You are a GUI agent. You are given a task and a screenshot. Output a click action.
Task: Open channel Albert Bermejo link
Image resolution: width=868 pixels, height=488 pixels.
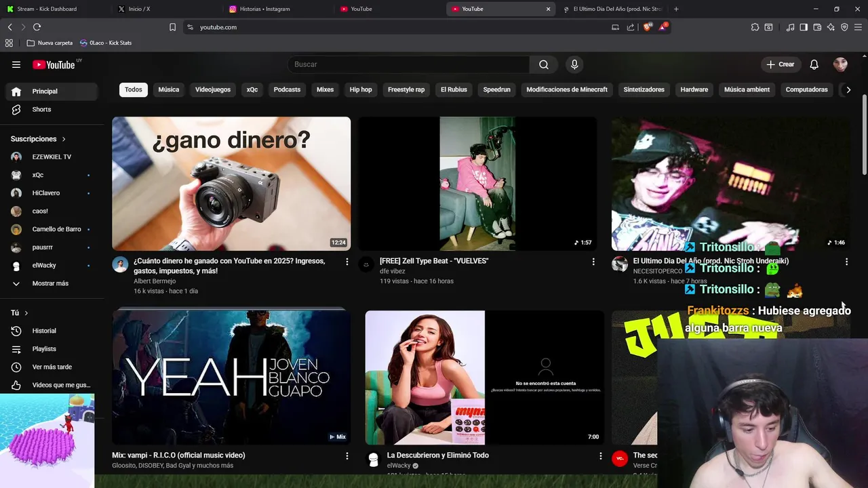click(x=155, y=281)
